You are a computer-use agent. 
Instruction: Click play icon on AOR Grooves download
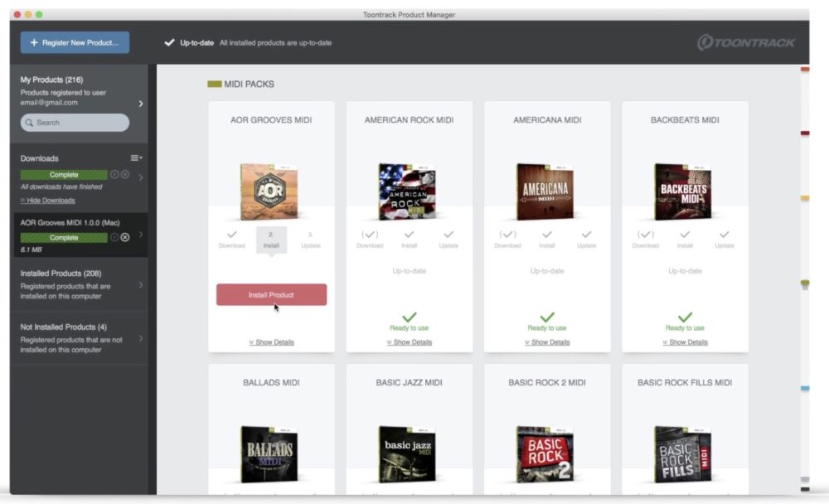pyautogui.click(x=114, y=238)
